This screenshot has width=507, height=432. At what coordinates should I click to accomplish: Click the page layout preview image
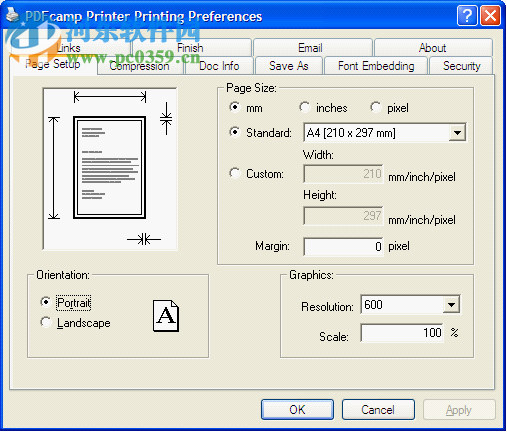point(110,169)
